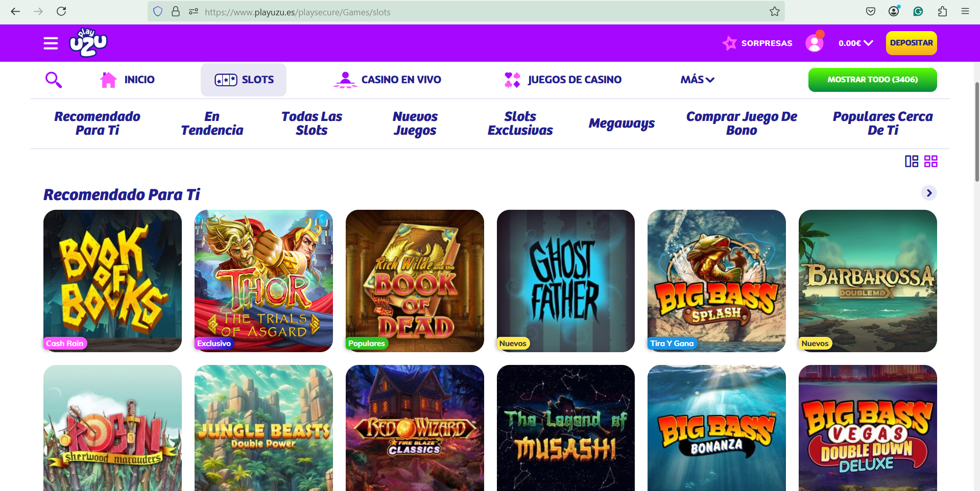Select the Slots tab

click(244, 80)
